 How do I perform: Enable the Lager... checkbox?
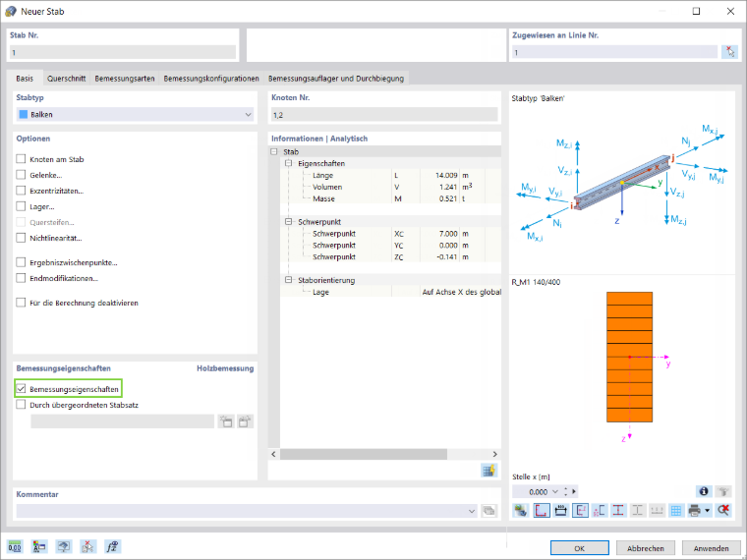[x=21, y=206]
